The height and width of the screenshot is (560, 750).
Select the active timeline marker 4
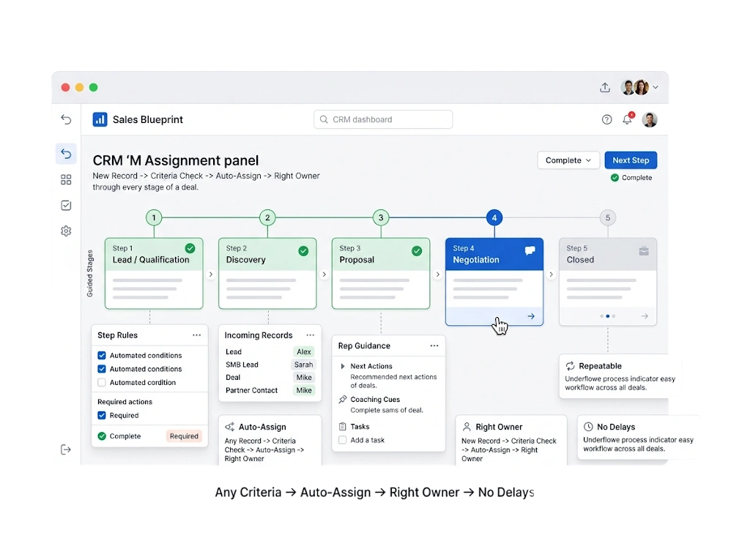coord(494,217)
